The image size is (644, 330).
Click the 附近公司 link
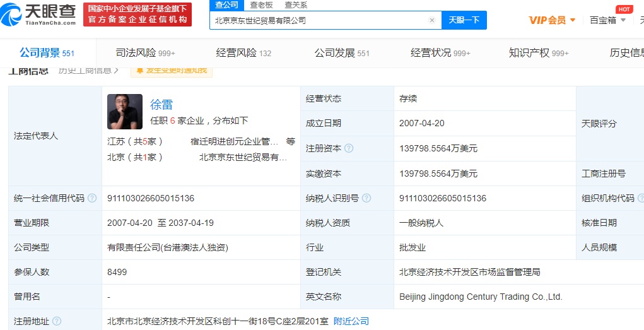351,321
